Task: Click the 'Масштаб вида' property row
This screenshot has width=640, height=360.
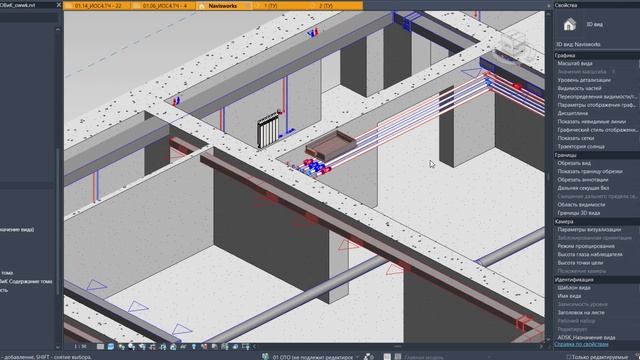Action: (597, 64)
